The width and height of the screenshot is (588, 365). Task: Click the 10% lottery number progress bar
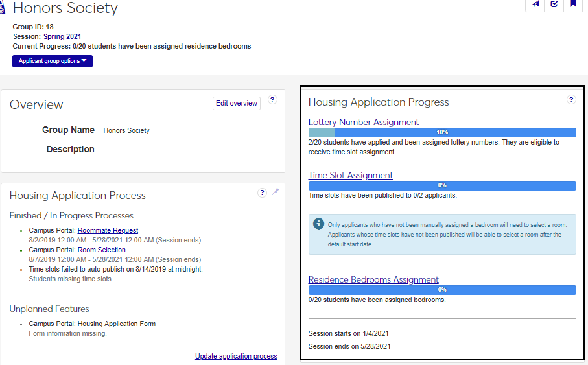pos(442,132)
